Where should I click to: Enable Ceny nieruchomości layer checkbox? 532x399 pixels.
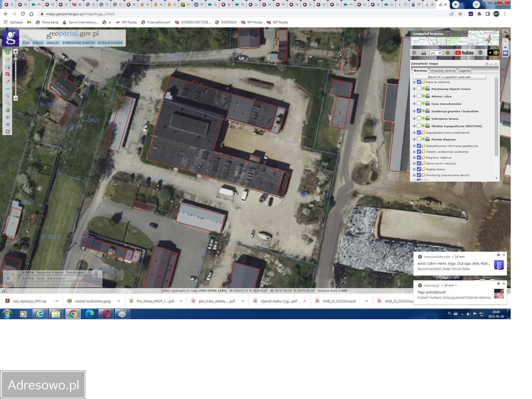[x=419, y=104]
